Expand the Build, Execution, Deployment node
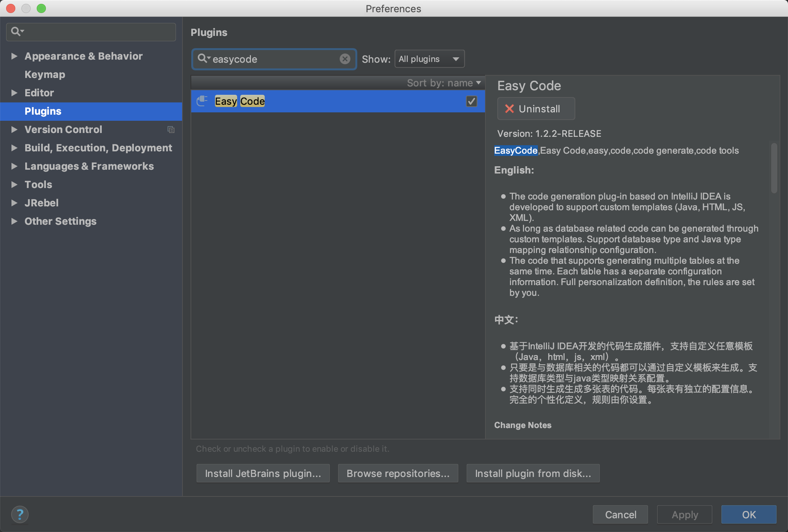 [x=14, y=148]
